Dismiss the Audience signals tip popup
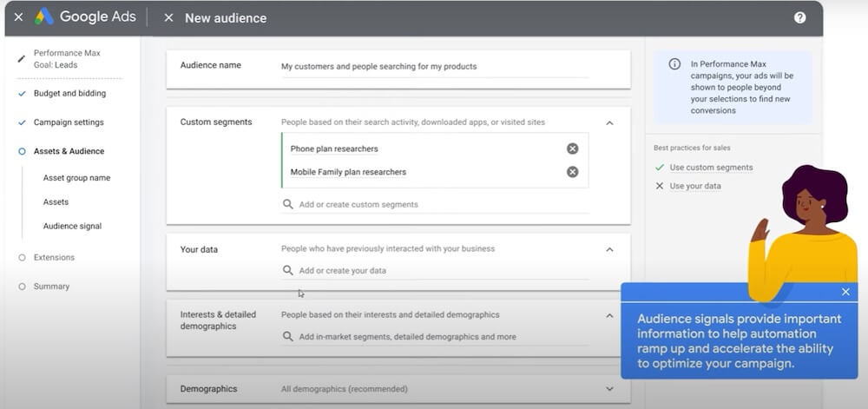Screen dimensions: 868x409 tap(845, 292)
